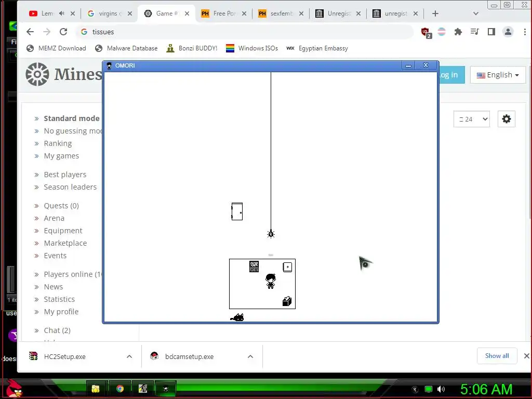Open the Equipment page
The height and width of the screenshot is (399, 532).
63,231
